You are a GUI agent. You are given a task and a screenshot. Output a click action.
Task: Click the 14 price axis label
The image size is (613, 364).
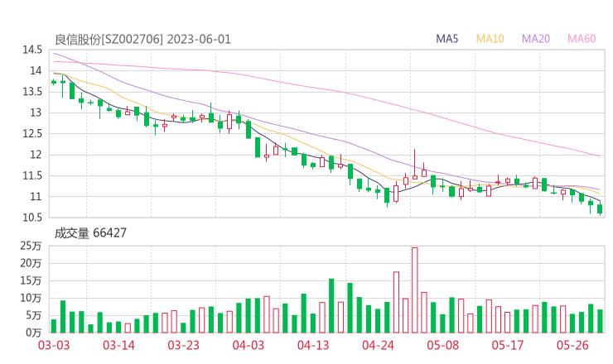click(36, 70)
